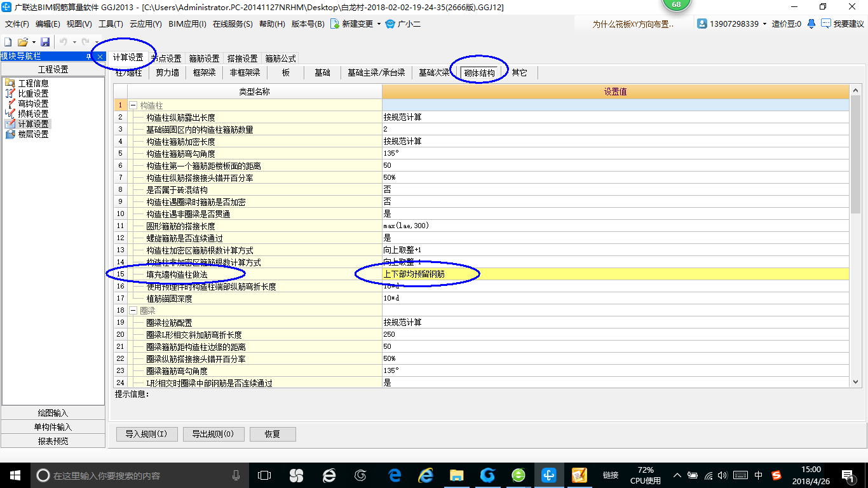
Task: Open the 工具(T) menu
Action: tap(111, 24)
